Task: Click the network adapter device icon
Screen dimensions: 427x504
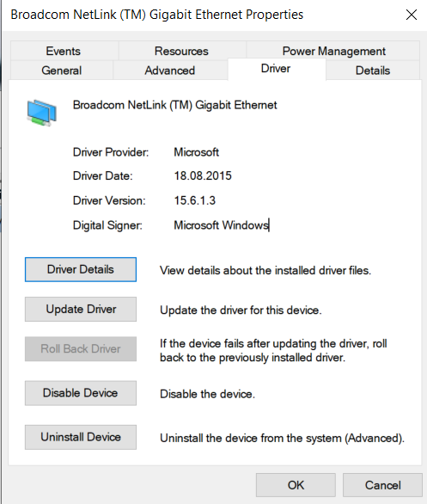Action: (x=42, y=113)
